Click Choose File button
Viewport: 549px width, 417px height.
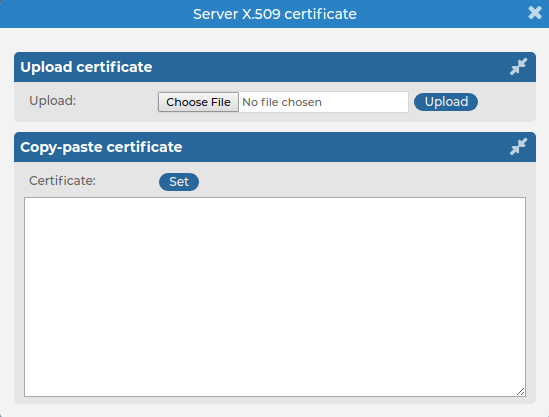tap(198, 102)
